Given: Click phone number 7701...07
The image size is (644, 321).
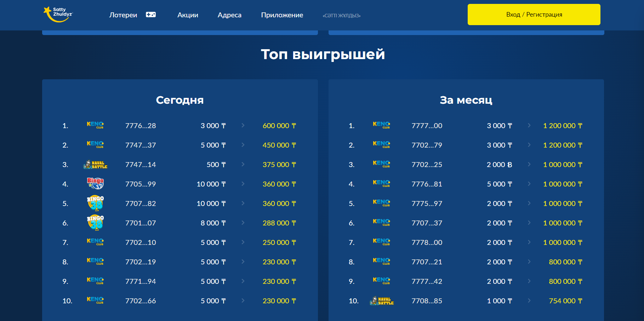Looking at the screenshot, I should tap(141, 223).
